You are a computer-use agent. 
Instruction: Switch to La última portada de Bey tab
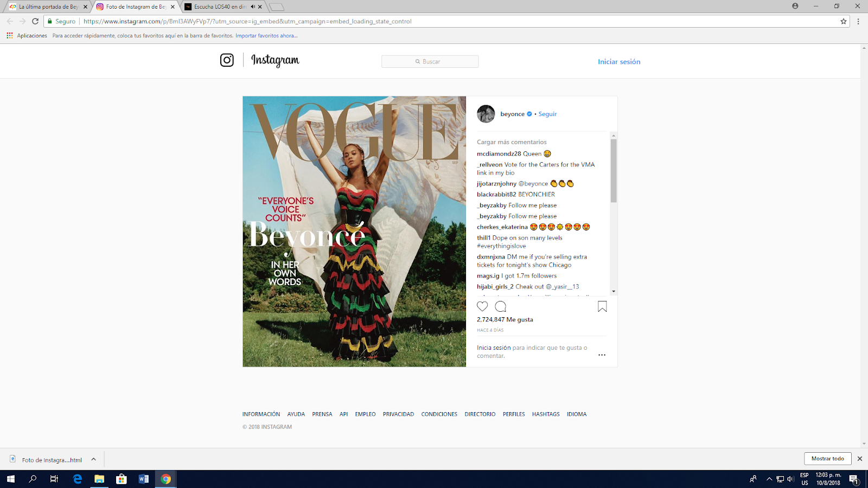coord(48,7)
